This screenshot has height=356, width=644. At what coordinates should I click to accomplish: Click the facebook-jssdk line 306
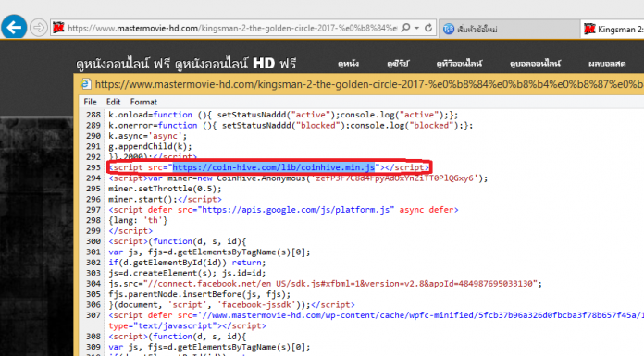tap(231, 305)
